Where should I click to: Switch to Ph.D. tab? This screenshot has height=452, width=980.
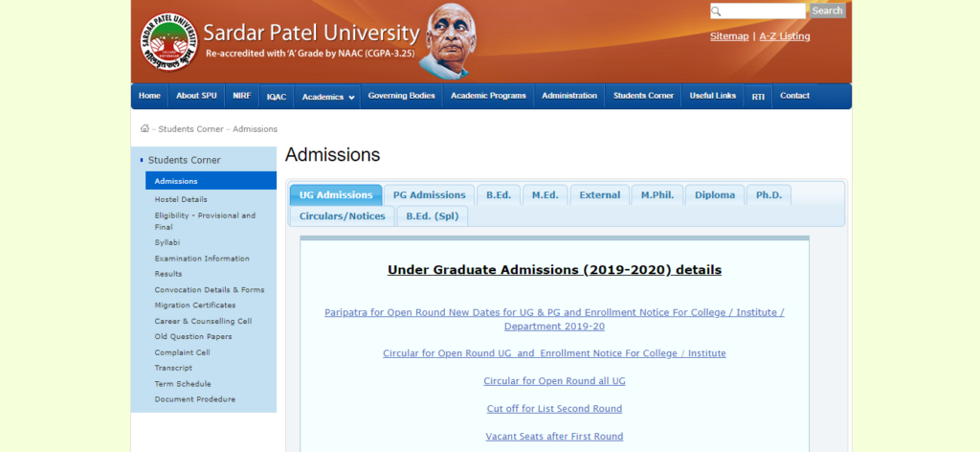pyautogui.click(x=768, y=195)
